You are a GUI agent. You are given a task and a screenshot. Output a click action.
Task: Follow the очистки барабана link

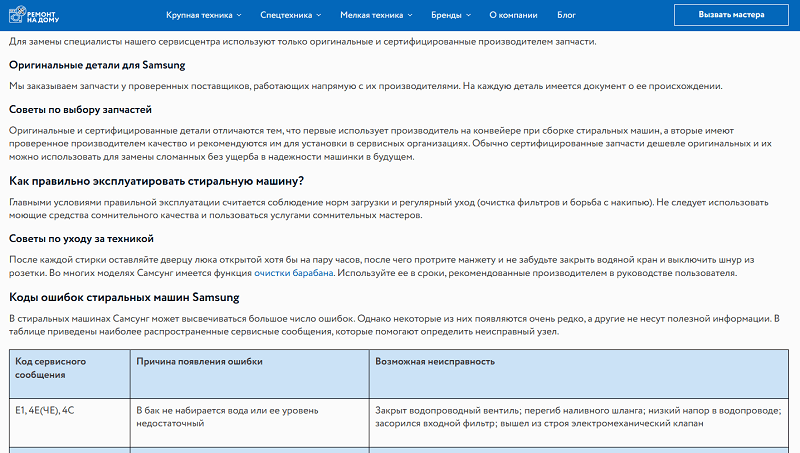click(x=294, y=273)
